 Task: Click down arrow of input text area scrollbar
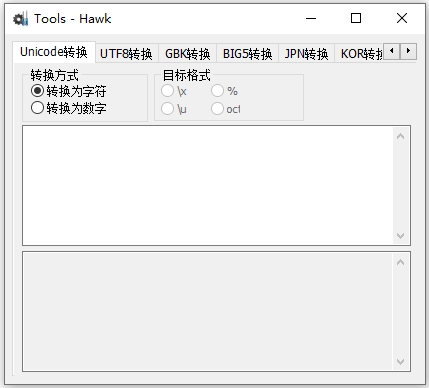tap(400, 236)
